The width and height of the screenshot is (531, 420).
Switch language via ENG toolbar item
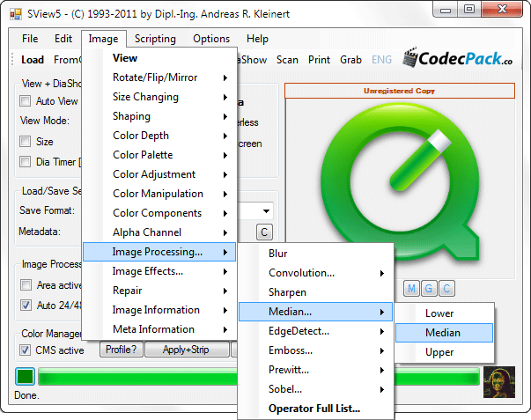coord(381,60)
